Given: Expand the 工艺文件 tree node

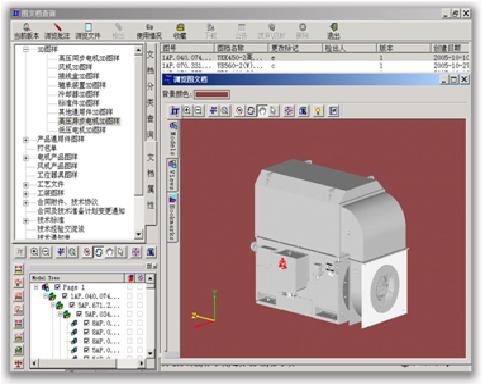Looking at the screenshot, I should (26, 184).
